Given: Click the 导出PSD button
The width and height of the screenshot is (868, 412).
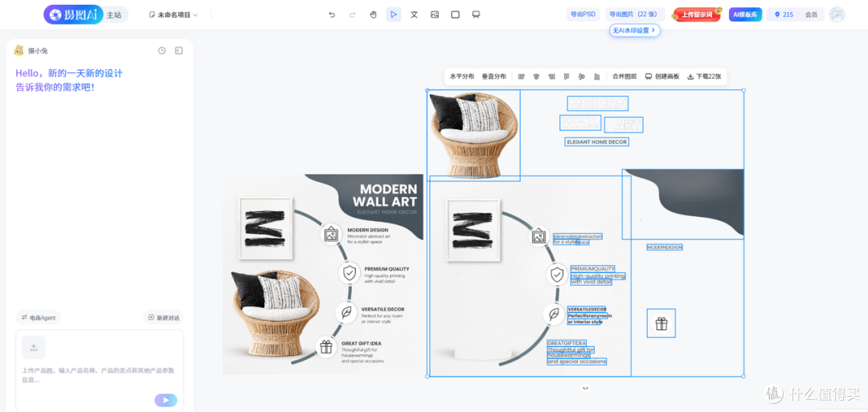Looking at the screenshot, I should [583, 14].
